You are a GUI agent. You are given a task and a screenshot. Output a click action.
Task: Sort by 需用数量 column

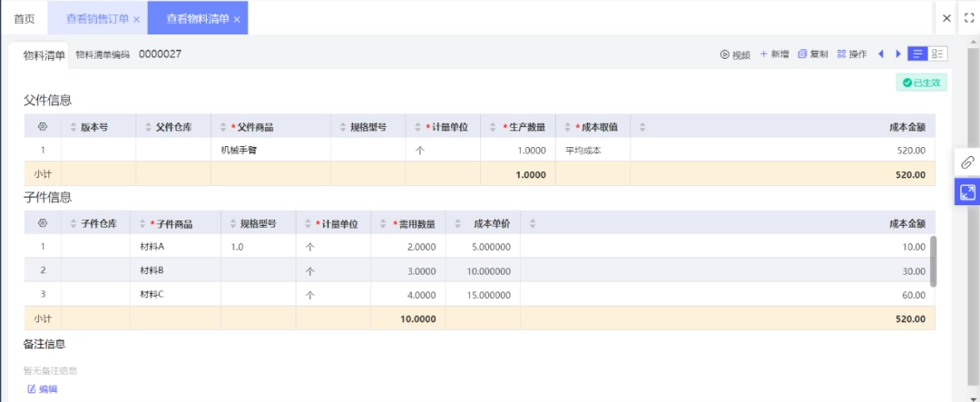pyautogui.click(x=383, y=223)
